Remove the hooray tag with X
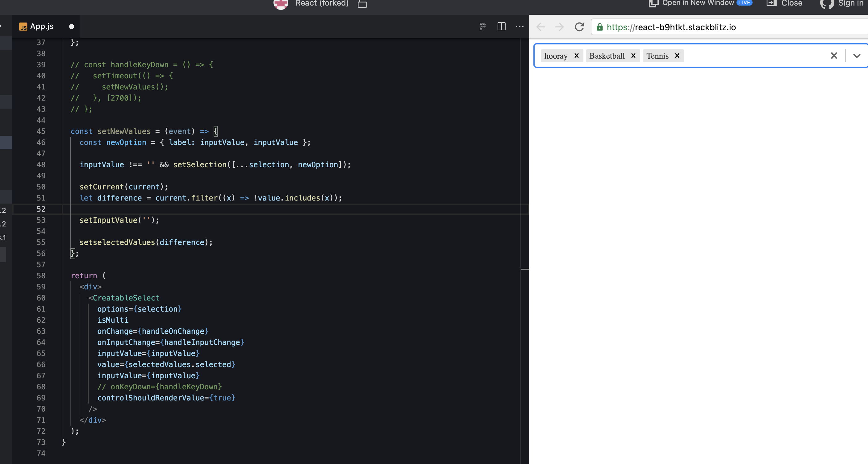The width and height of the screenshot is (868, 464). tap(576, 56)
